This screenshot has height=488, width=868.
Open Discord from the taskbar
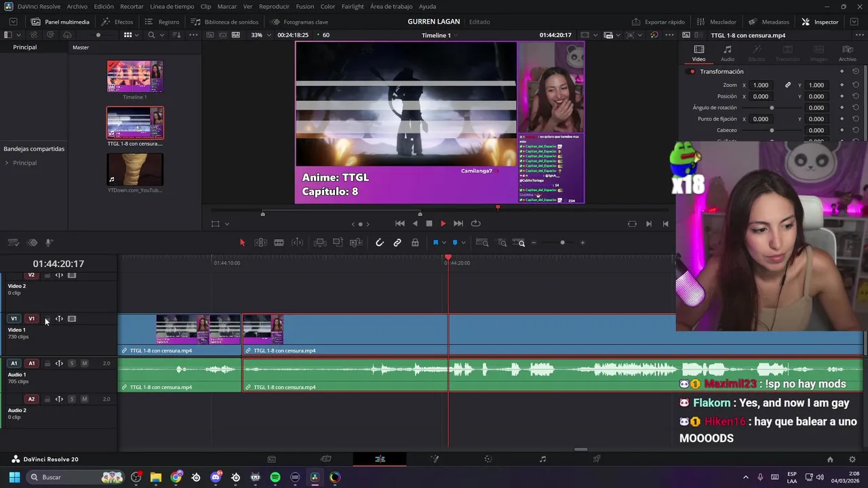click(x=216, y=477)
